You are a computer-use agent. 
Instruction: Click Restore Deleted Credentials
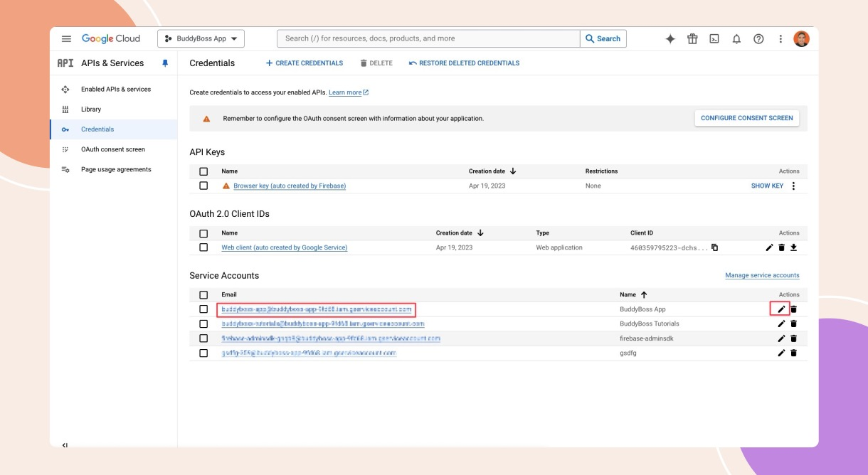pos(464,63)
